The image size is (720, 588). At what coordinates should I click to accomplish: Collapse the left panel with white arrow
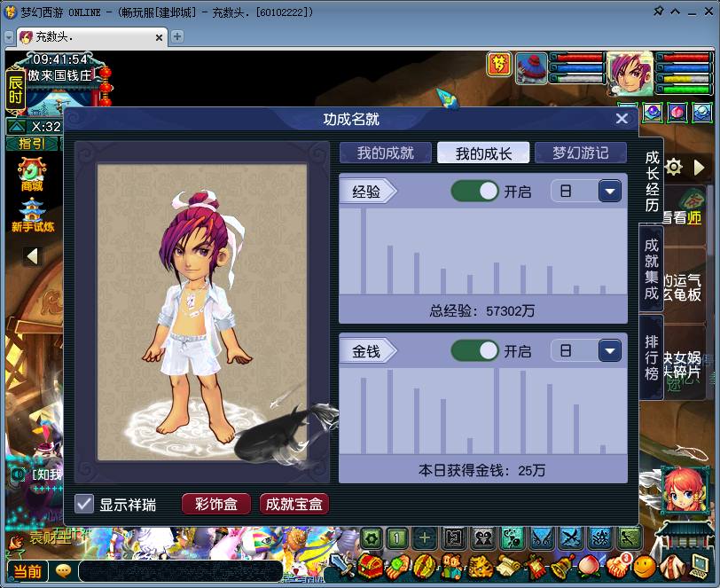click(x=32, y=256)
